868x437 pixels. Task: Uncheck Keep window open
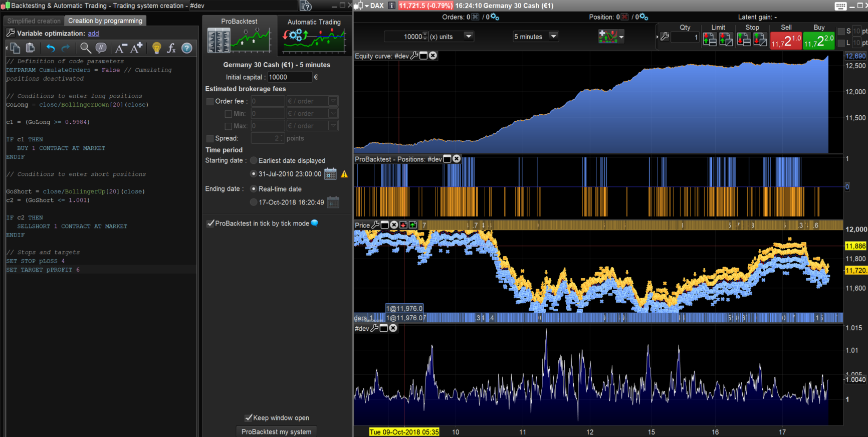[x=248, y=417]
